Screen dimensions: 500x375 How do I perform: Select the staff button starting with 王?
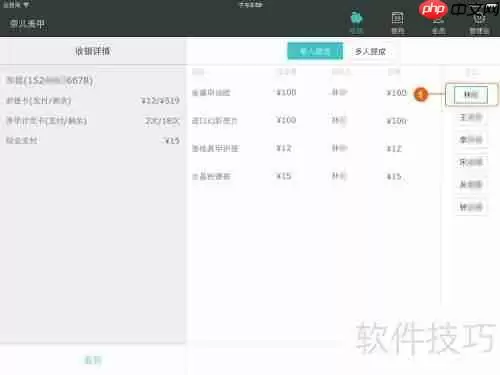tap(471, 117)
